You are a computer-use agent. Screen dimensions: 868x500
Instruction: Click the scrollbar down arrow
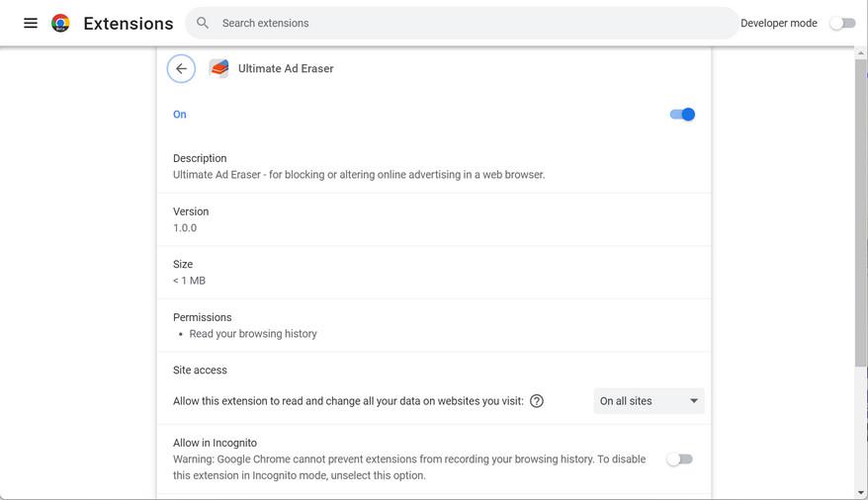pyautogui.click(x=860, y=492)
